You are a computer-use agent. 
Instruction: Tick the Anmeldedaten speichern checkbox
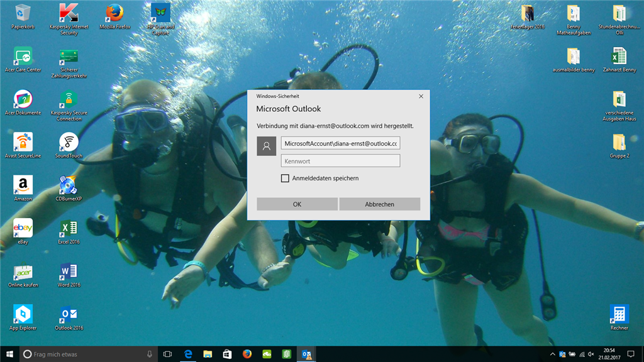pyautogui.click(x=285, y=178)
